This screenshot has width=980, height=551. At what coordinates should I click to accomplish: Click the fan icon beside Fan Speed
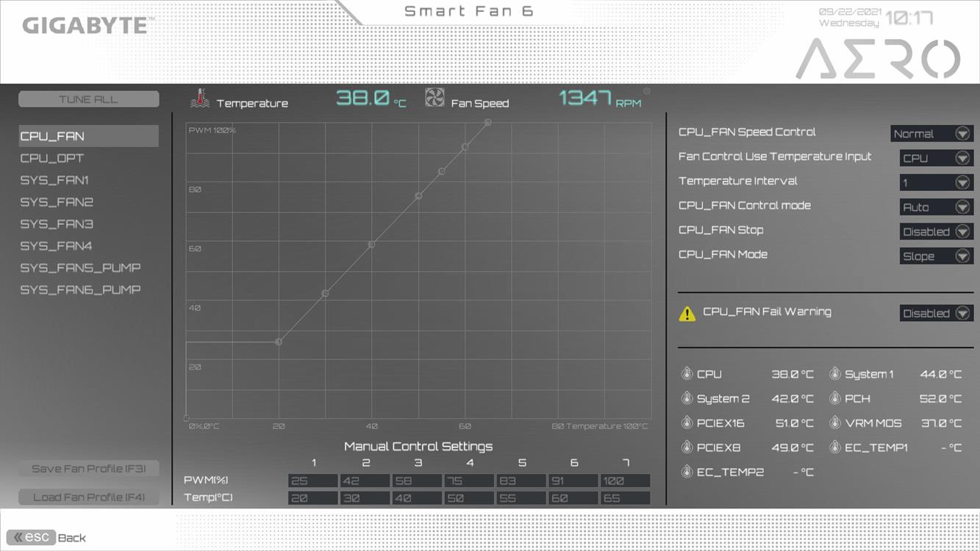point(434,98)
